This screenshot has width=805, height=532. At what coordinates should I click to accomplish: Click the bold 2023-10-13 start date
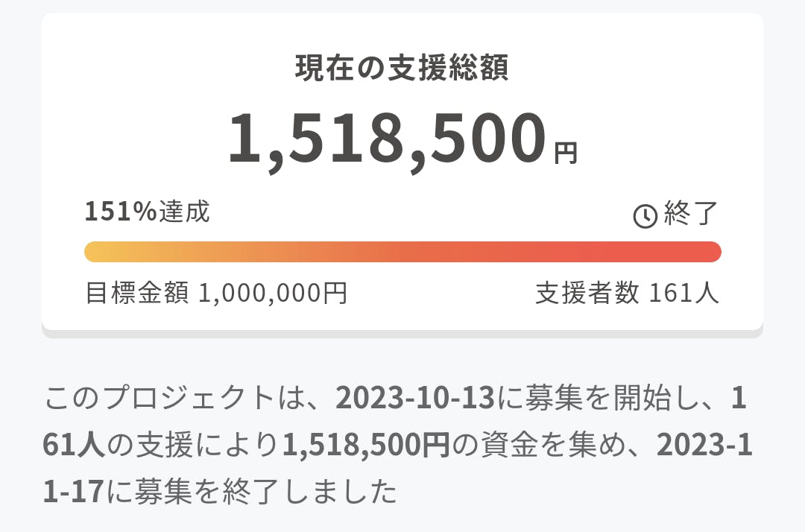click(415, 399)
